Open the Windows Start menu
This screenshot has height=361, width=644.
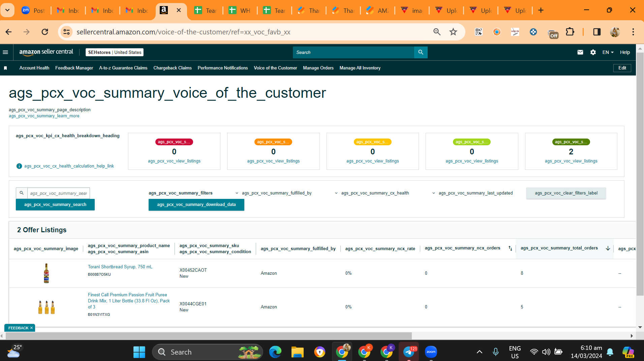(139, 352)
